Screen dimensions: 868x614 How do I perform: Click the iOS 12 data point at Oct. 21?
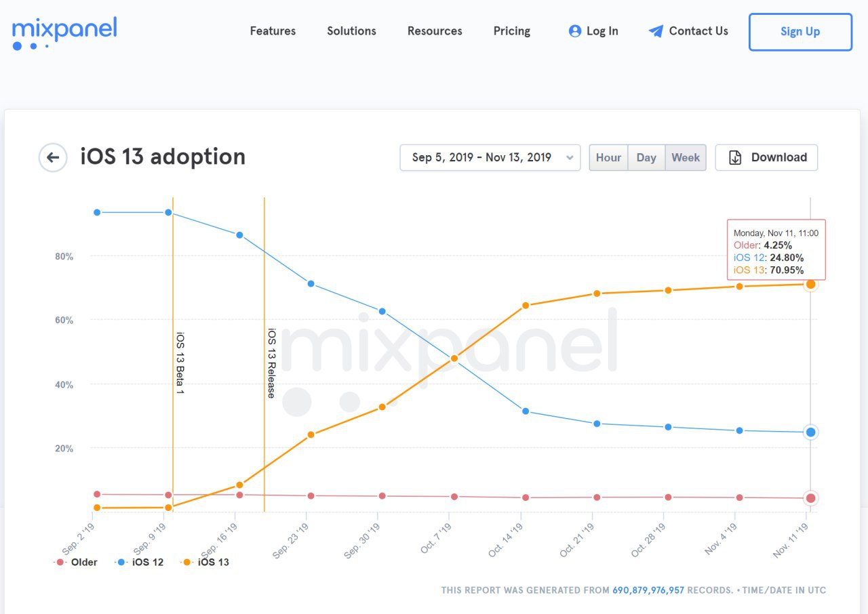click(x=597, y=424)
